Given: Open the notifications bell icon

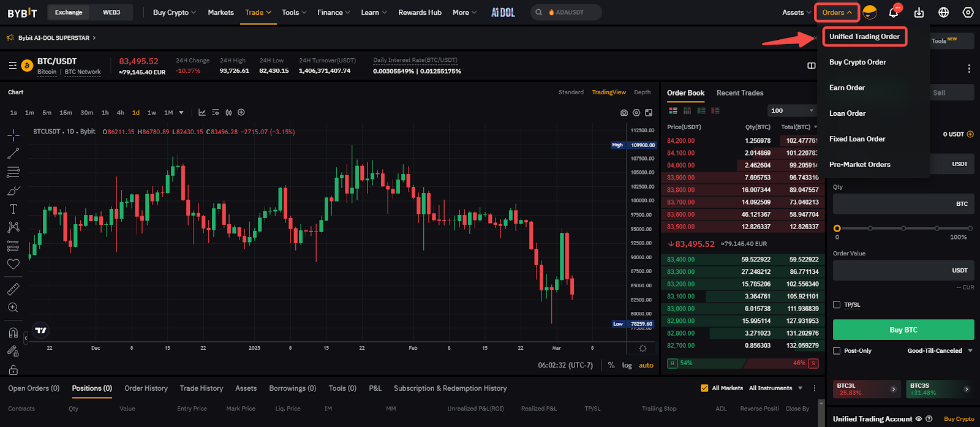Looking at the screenshot, I should coord(893,13).
